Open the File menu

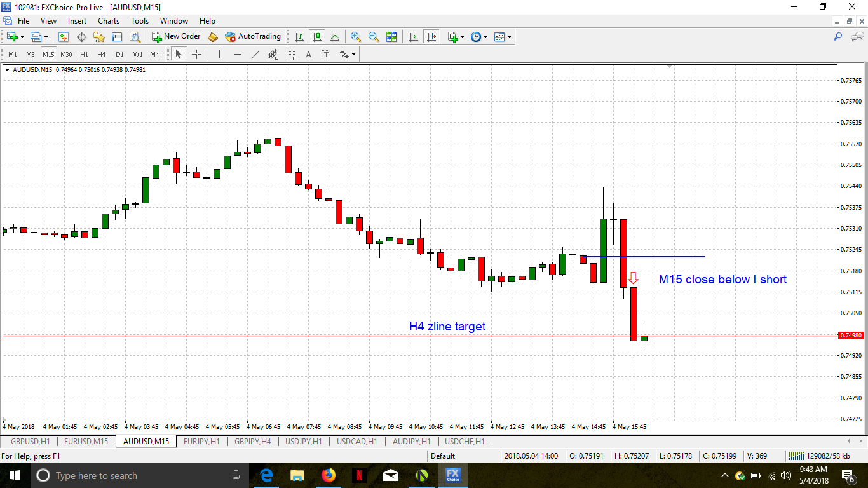coord(24,21)
